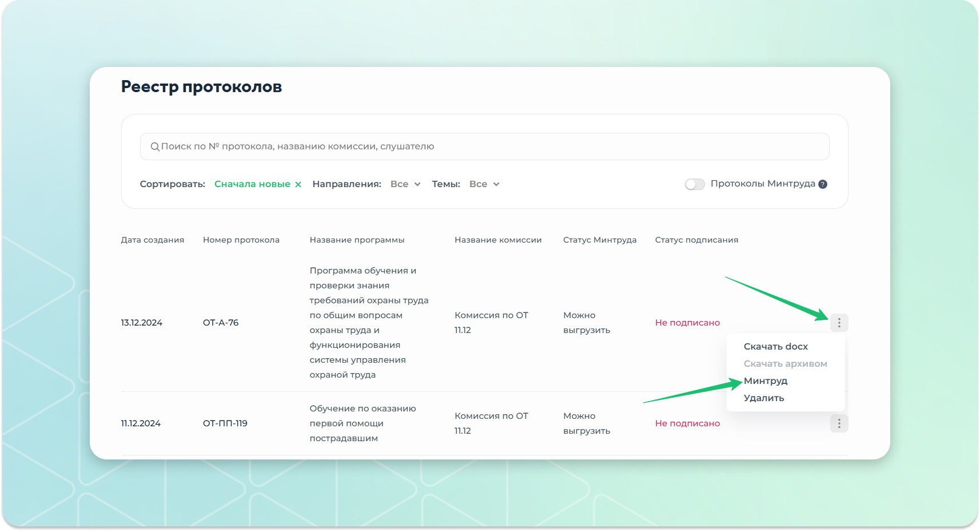Viewport: 980px width, 531px height.
Task: Expand the Темы filter dropdown
Action: coord(484,184)
